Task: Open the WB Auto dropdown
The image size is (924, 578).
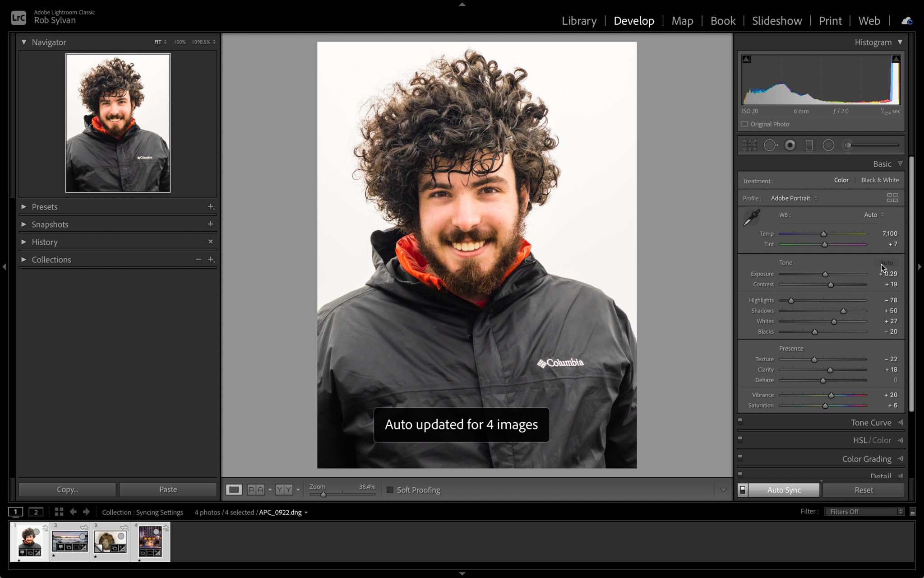Action: (873, 215)
